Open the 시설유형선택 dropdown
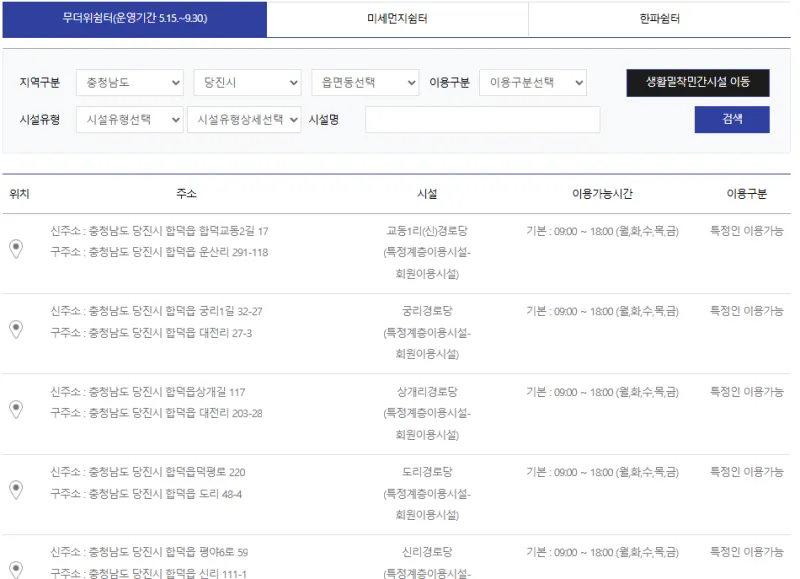Screen dimensions: 800x579 click(x=130, y=120)
